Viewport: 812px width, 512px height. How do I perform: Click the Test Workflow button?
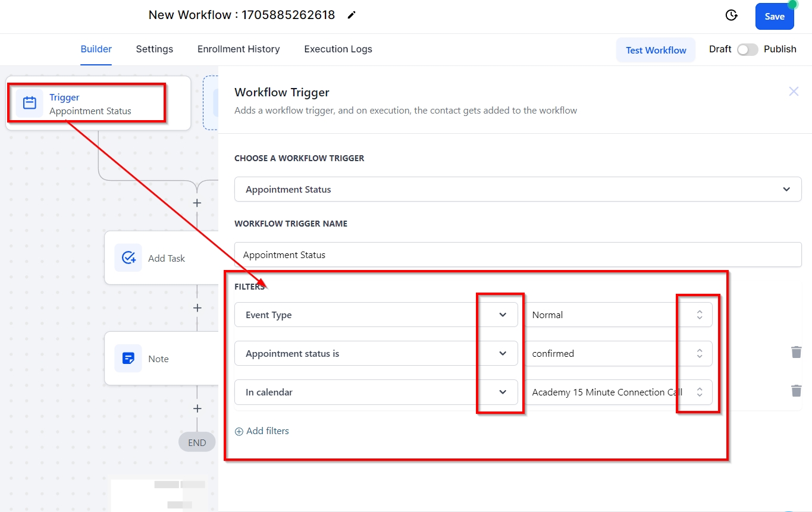point(656,51)
